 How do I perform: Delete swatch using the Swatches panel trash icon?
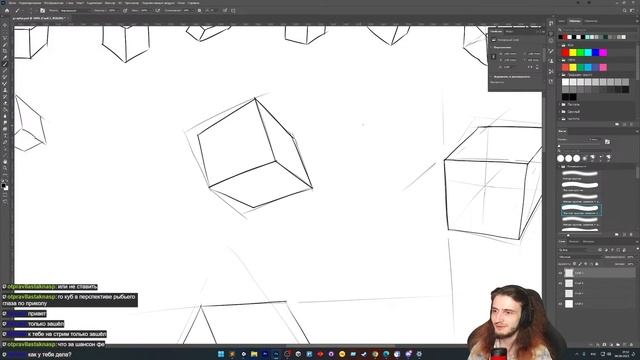pyautogui.click(x=631, y=124)
